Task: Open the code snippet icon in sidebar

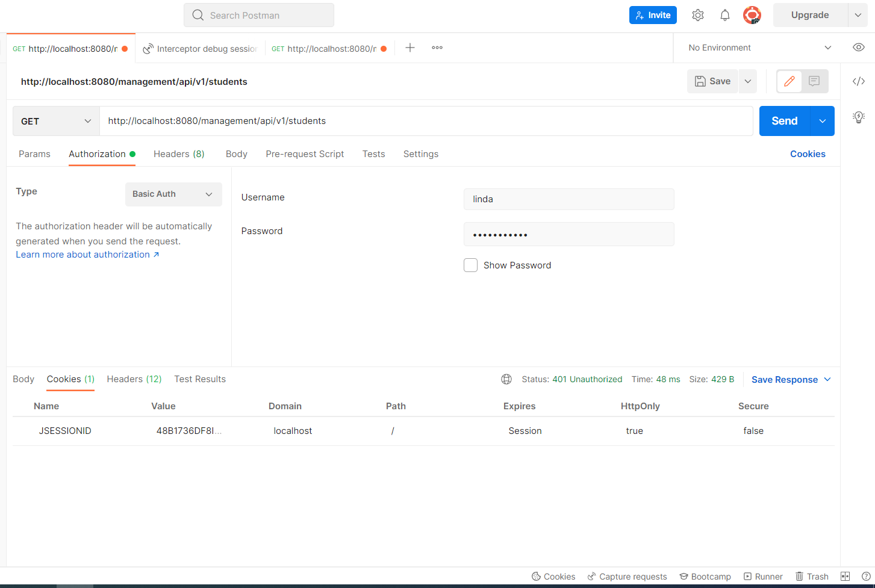Action: click(859, 81)
